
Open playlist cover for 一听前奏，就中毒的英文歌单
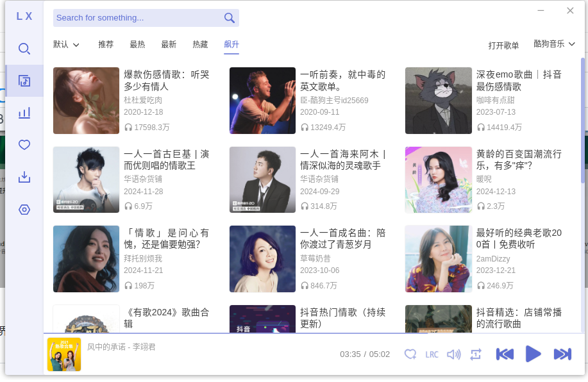pos(262,101)
